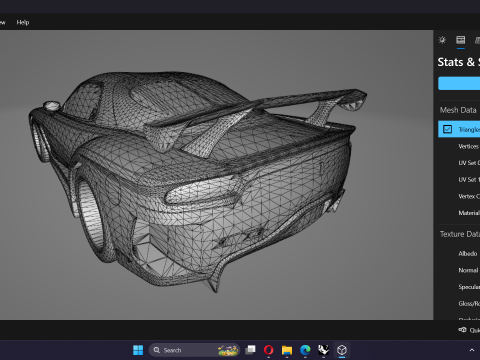Screen dimensions: 480x360
Task: Select the UV Set 0 option
Action: coord(469,163)
